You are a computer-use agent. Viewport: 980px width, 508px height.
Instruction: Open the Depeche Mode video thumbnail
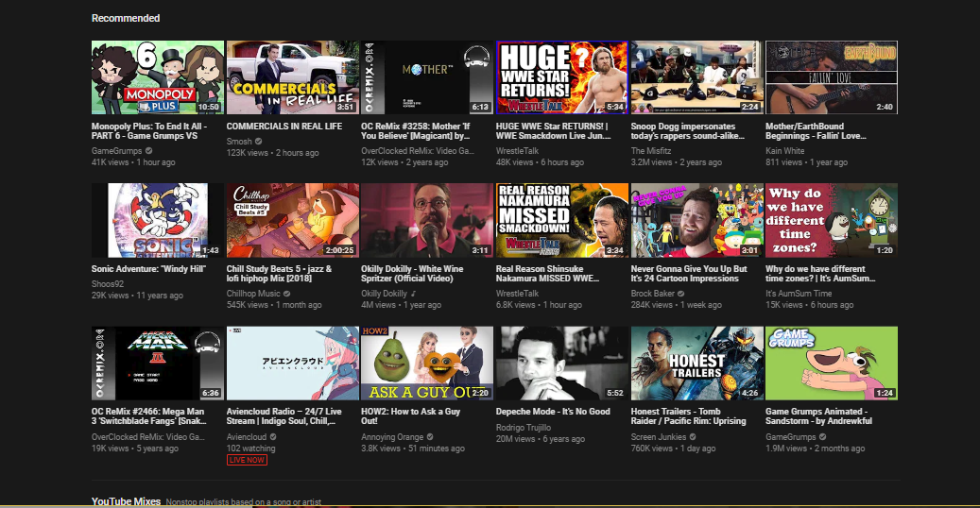[x=562, y=363]
